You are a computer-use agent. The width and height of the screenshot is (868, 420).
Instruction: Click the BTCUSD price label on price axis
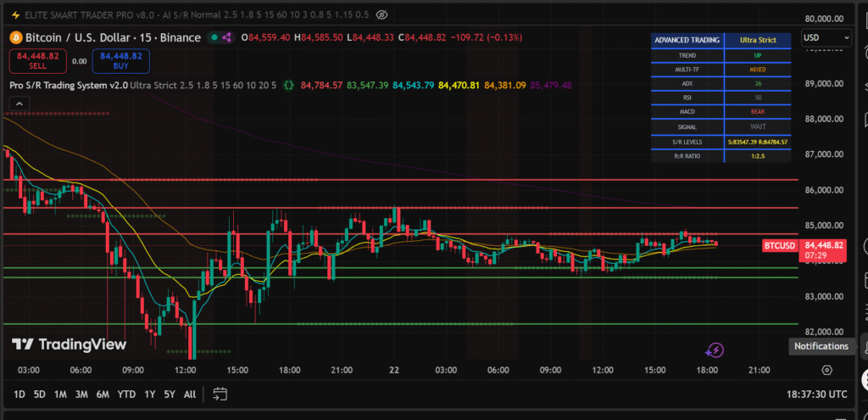click(779, 245)
